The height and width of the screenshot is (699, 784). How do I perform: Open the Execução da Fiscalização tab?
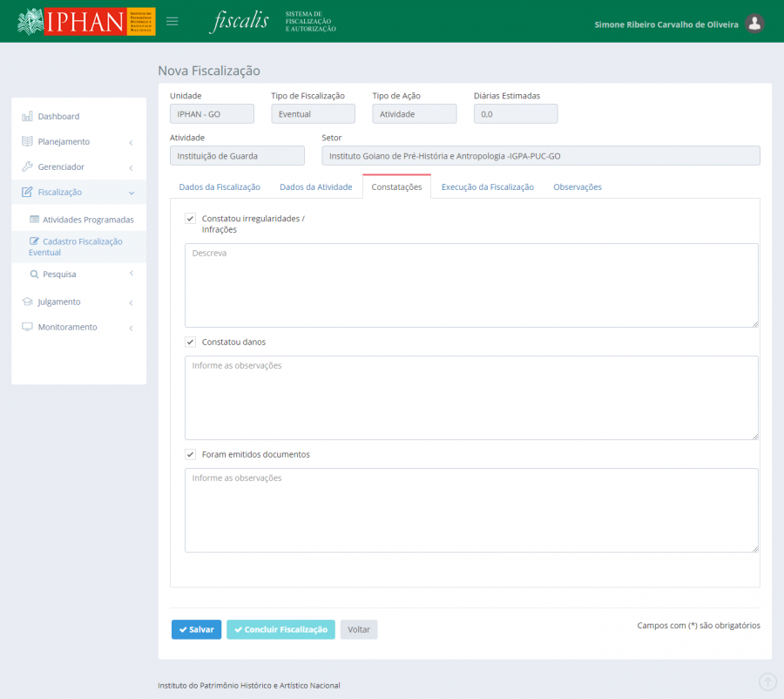click(x=487, y=187)
